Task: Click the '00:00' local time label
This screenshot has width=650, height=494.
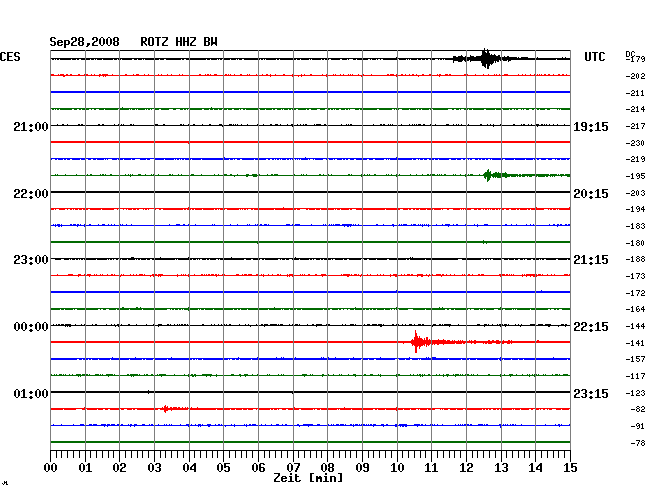Action: click(x=31, y=327)
